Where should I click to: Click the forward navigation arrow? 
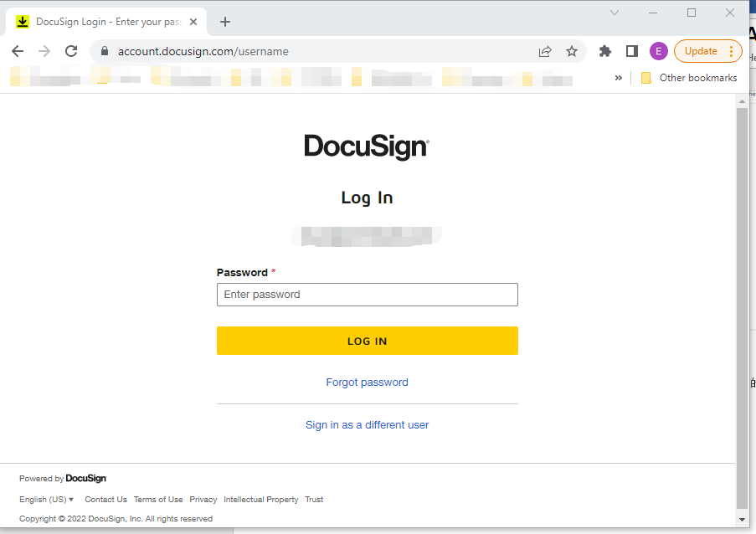(x=44, y=51)
